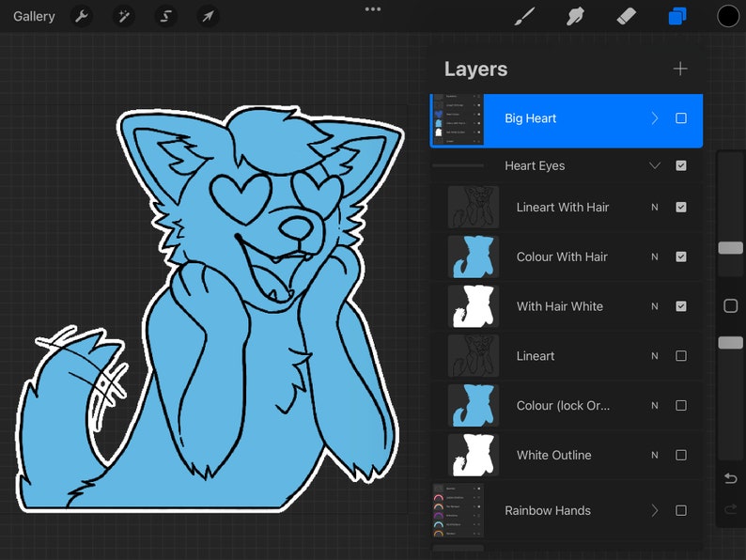The height and width of the screenshot is (560, 746).
Task: Open blend mode N for White Outline
Action: [655, 455]
